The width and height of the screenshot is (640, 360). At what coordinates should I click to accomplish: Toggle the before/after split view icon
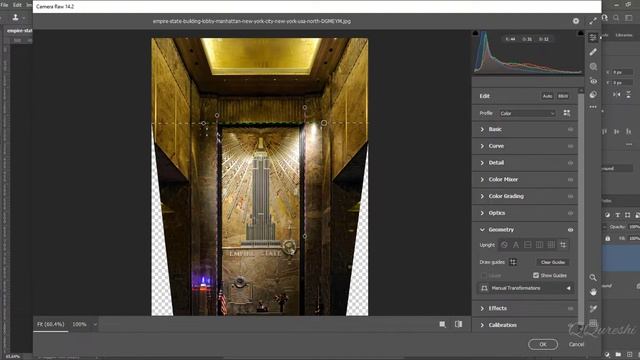(x=458, y=324)
